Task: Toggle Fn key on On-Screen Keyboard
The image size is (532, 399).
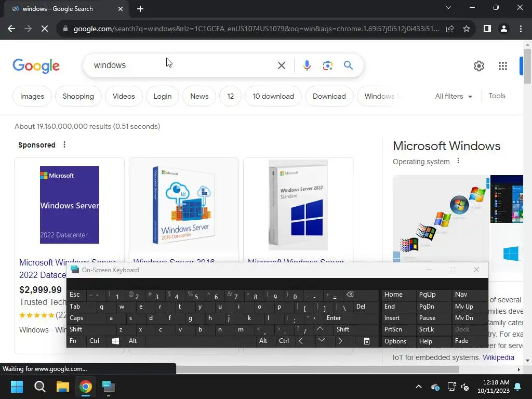Action: pyautogui.click(x=77, y=341)
